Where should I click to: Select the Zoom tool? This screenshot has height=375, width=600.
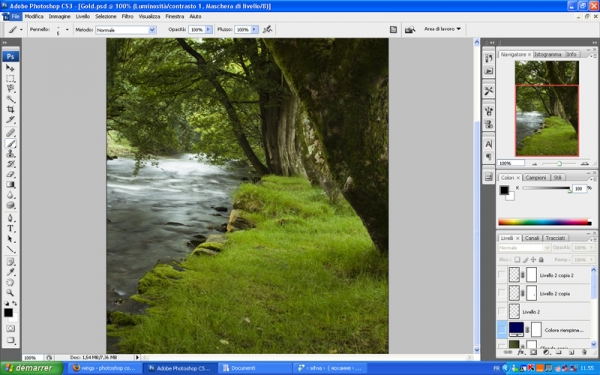[x=10, y=293]
